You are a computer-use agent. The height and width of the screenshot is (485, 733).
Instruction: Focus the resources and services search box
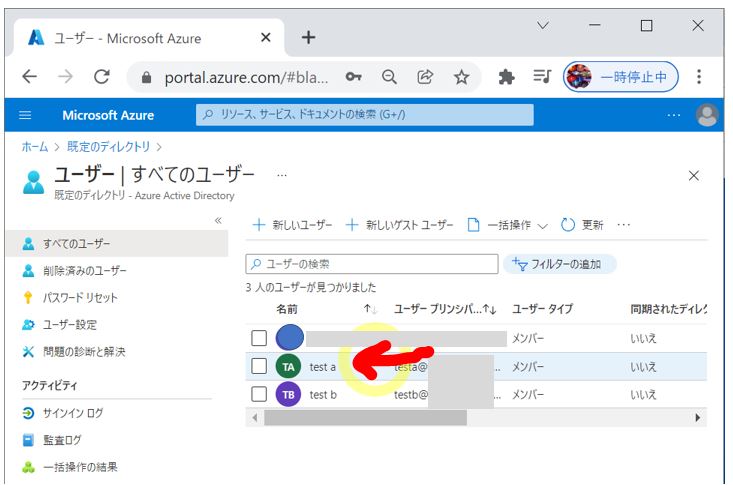365,115
